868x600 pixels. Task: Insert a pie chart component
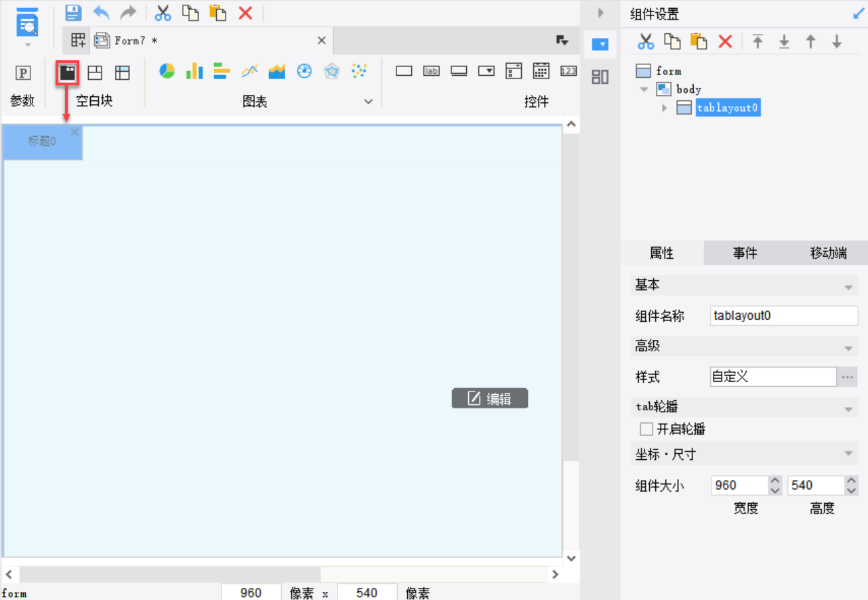coord(167,71)
